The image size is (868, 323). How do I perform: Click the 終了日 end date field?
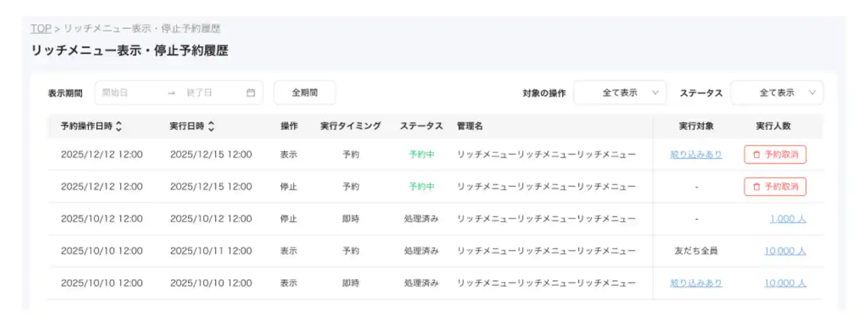(210, 93)
